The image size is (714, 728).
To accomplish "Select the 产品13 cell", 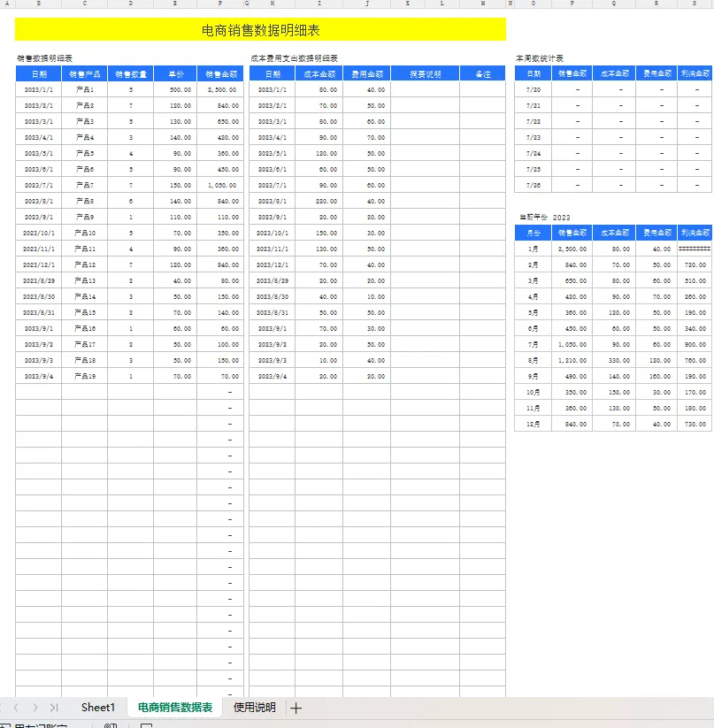I will pos(84,281).
